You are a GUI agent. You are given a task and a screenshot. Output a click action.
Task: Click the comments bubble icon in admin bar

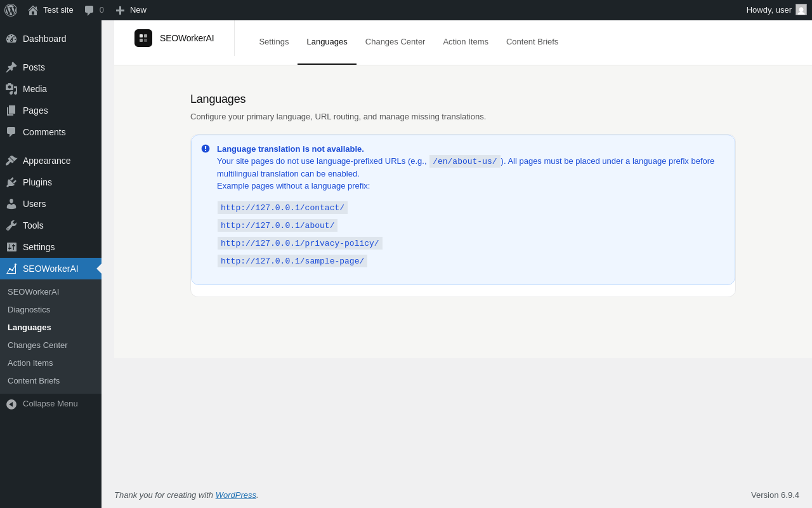[x=89, y=10]
